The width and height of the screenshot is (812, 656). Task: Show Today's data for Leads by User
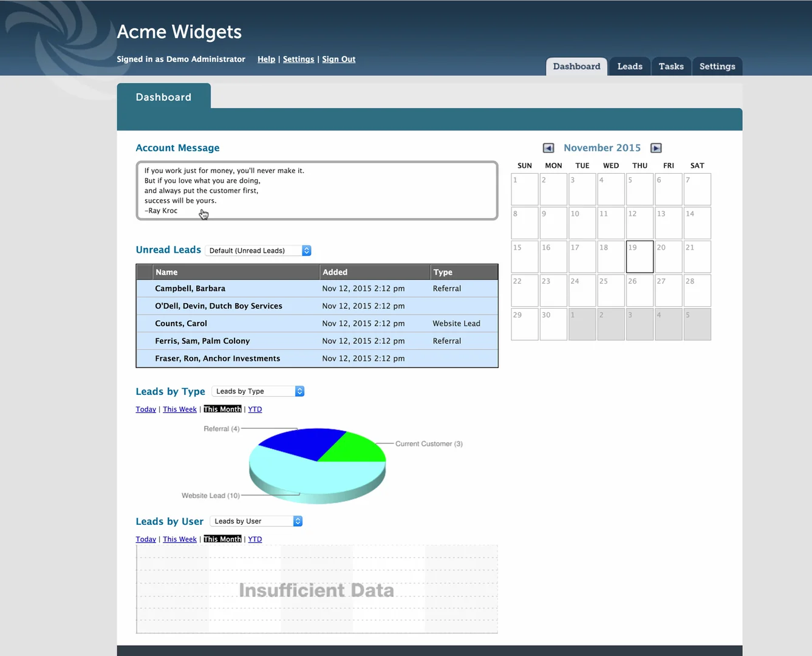[146, 539]
